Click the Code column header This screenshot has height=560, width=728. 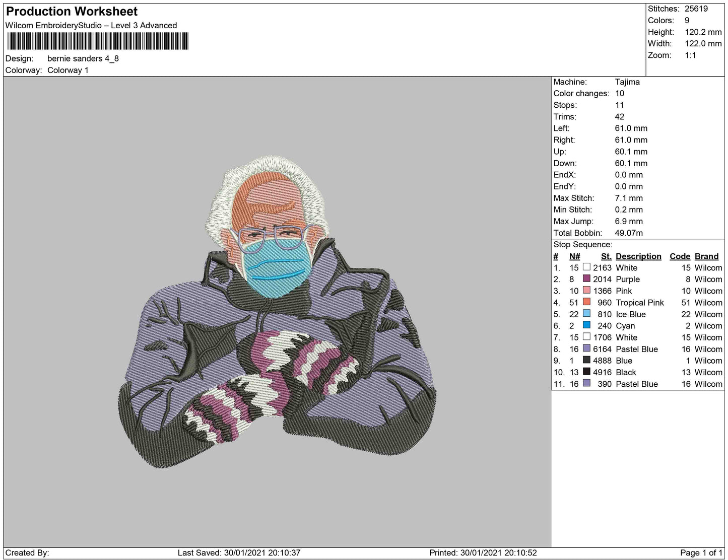click(x=680, y=256)
